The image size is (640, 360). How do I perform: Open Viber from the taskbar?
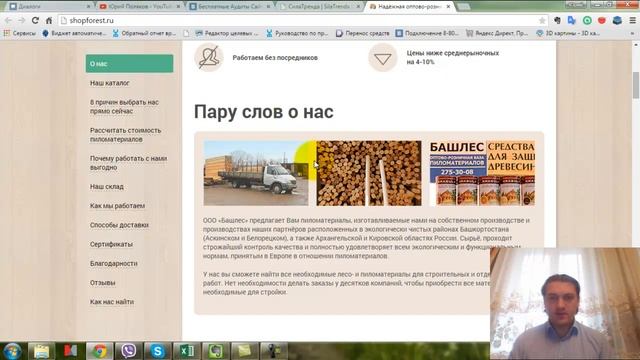coord(129,351)
